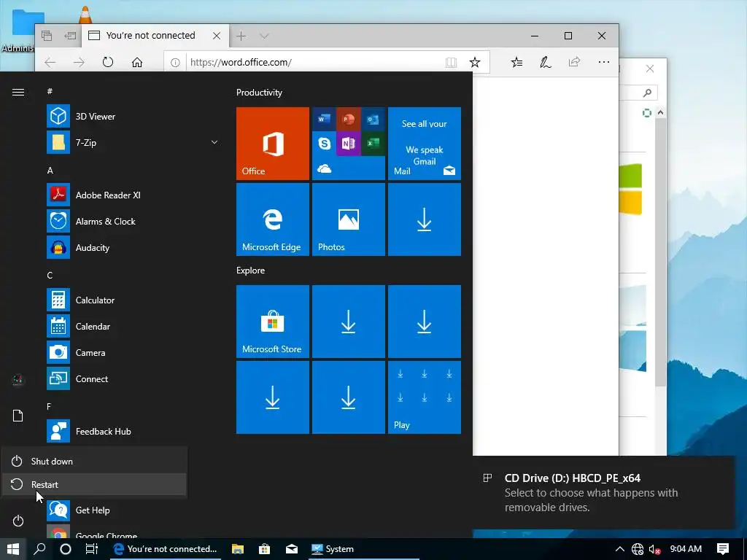Open the Mail tile

(x=425, y=144)
